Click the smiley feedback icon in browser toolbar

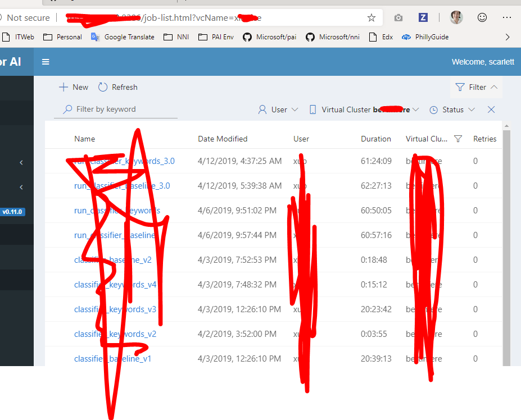point(482,17)
